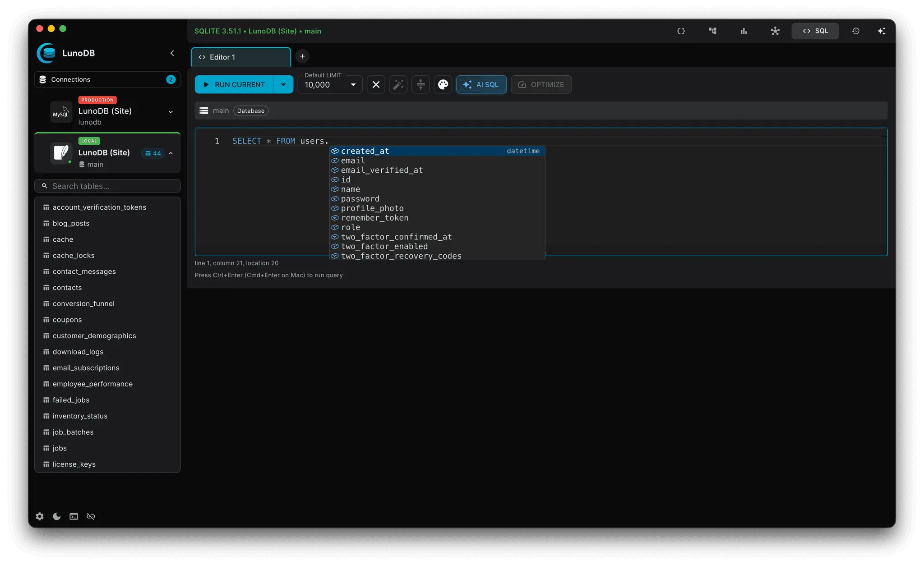Screen dimensions: 924x565
Task: Click the Database badge next to main
Action: pos(251,110)
